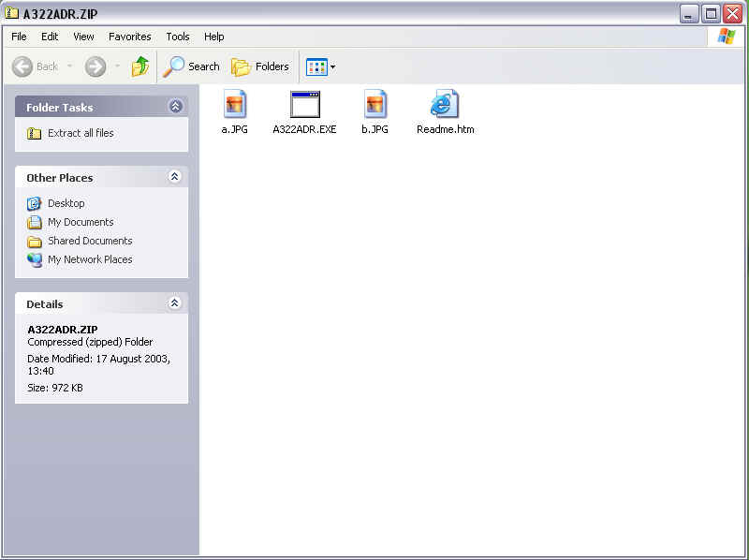The width and height of the screenshot is (749, 560).
Task: Open the Tools menu
Action: click(178, 37)
